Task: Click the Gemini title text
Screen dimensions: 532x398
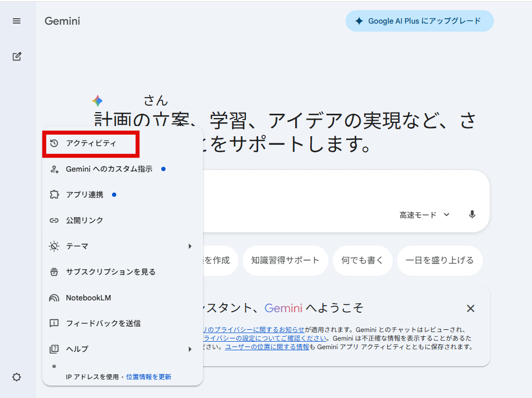Action: pos(63,21)
